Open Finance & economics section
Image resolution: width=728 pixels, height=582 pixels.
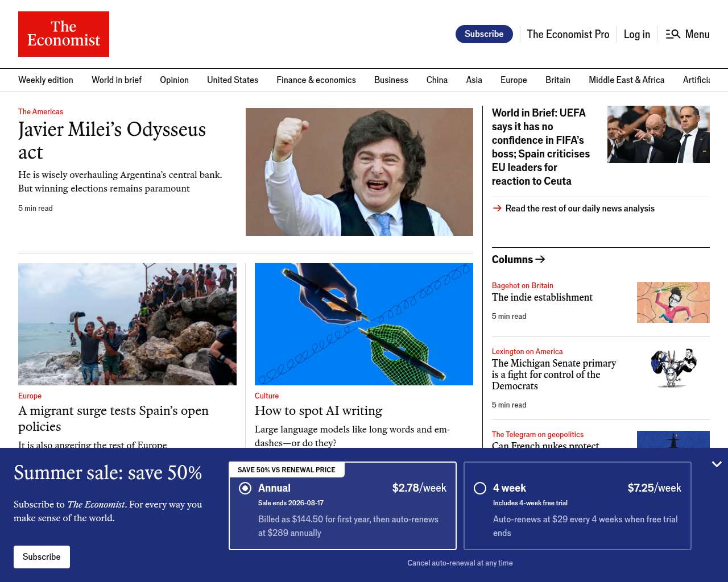316,80
